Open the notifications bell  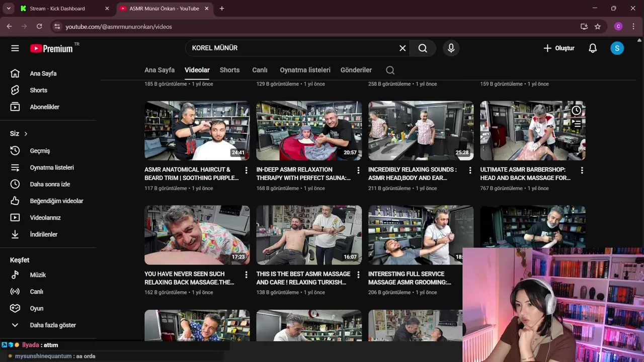click(593, 48)
